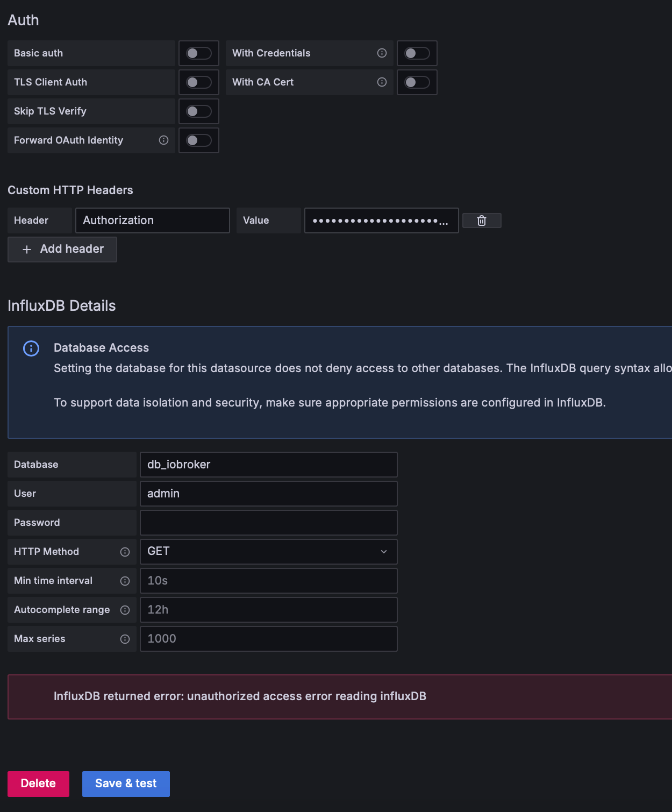Click the Max series info icon
This screenshot has width=672, height=812.
[x=125, y=639]
